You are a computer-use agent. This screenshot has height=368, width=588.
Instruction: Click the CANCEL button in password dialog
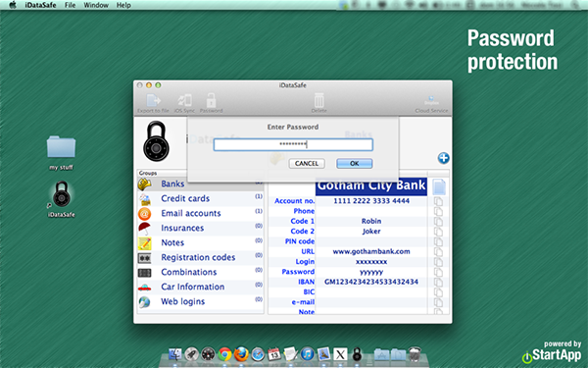307,163
